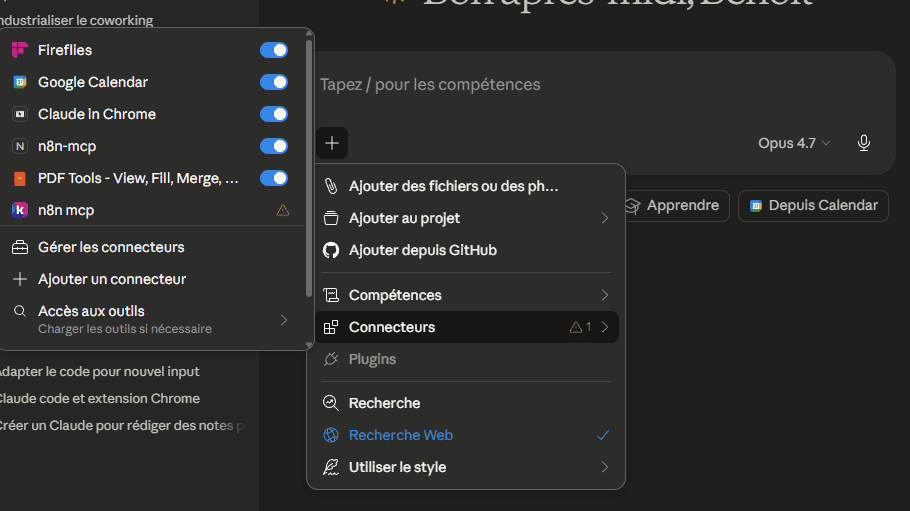910x511 pixels.
Task: Expand the Ajouter au projet submenu arrow
Action: coord(605,218)
